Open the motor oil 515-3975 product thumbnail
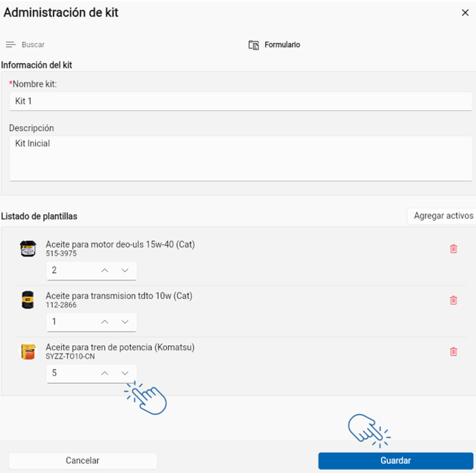 pos(28,249)
